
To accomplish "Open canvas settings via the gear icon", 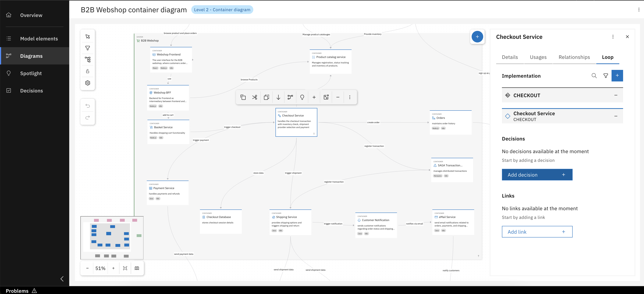I will (87, 83).
